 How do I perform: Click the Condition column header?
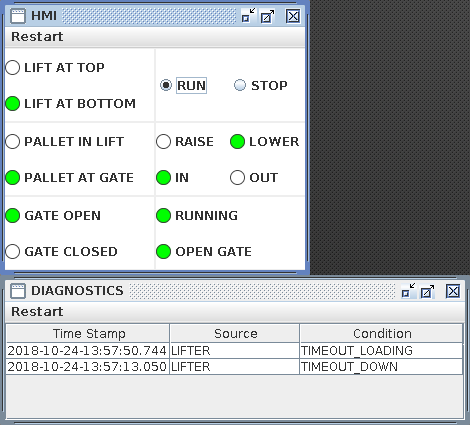[381, 333]
